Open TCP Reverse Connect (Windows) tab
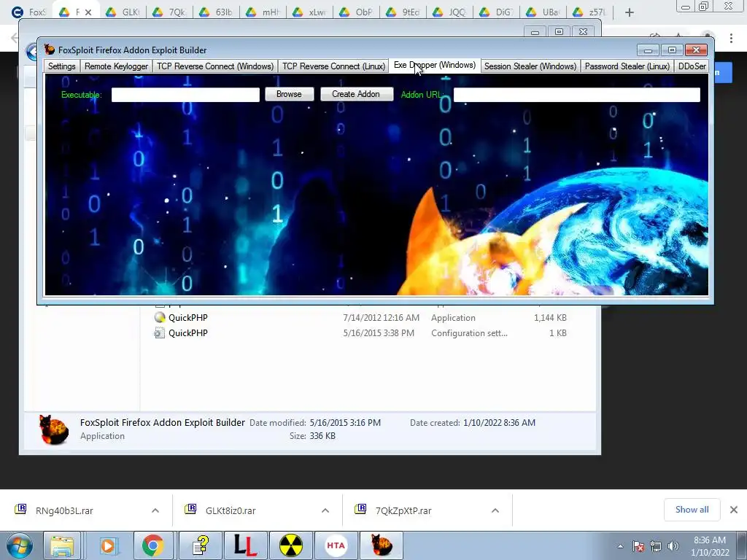Screen dimensions: 747x560 (x=215, y=66)
